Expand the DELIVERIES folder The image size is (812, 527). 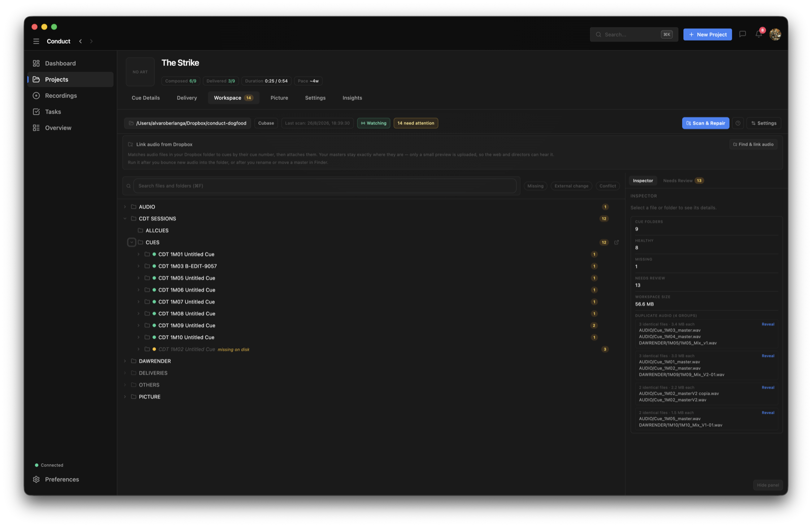(125, 373)
